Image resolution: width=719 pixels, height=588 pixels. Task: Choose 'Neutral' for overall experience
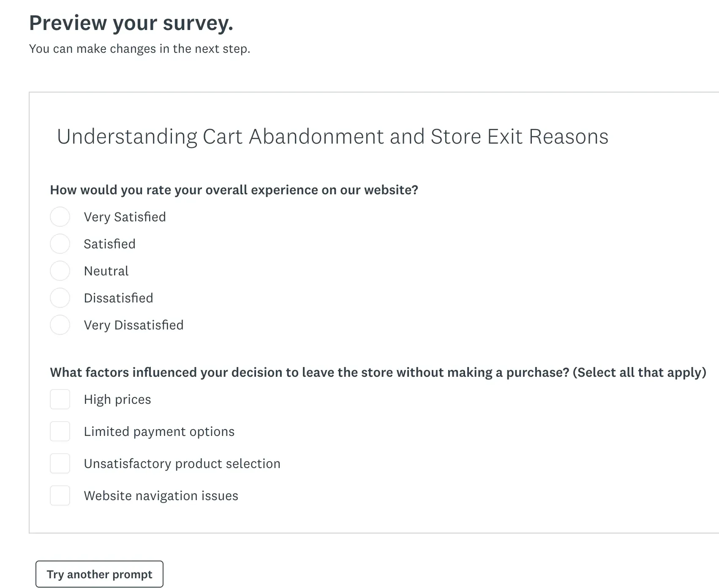click(60, 271)
